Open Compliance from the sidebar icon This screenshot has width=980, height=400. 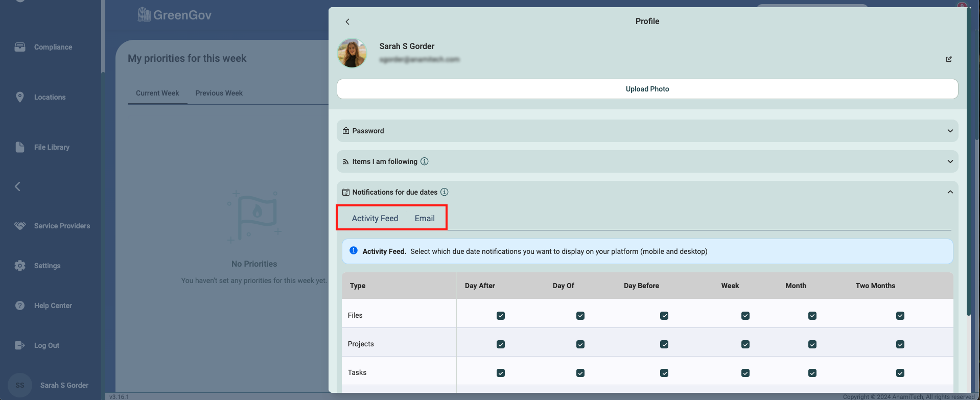coord(20,47)
